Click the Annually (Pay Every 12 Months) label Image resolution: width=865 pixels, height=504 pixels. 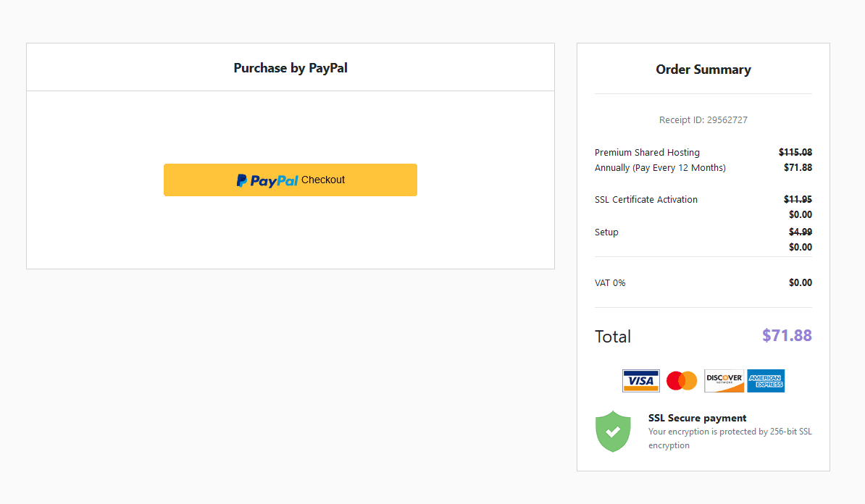click(660, 167)
